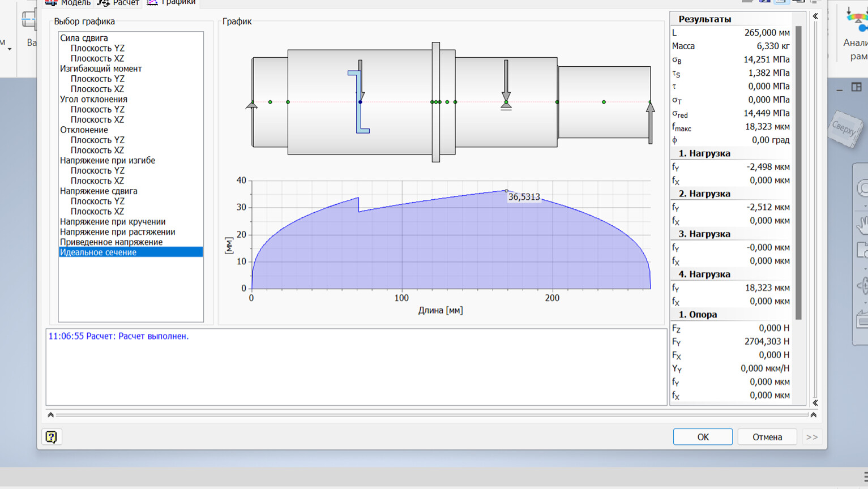Open the Графики tab
The image size is (868, 489).
click(x=172, y=3)
